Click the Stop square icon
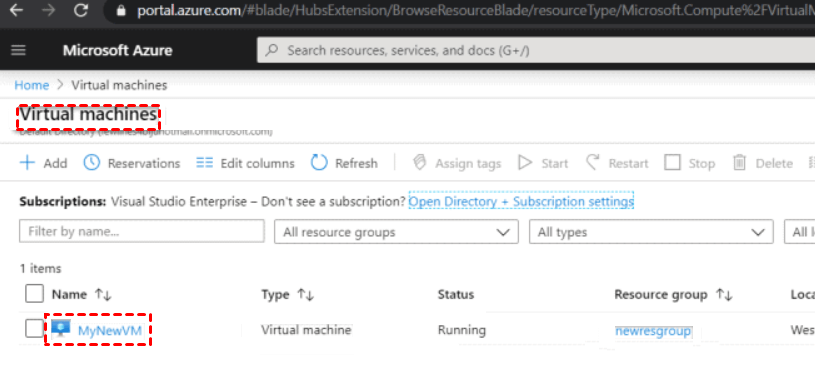 click(672, 163)
